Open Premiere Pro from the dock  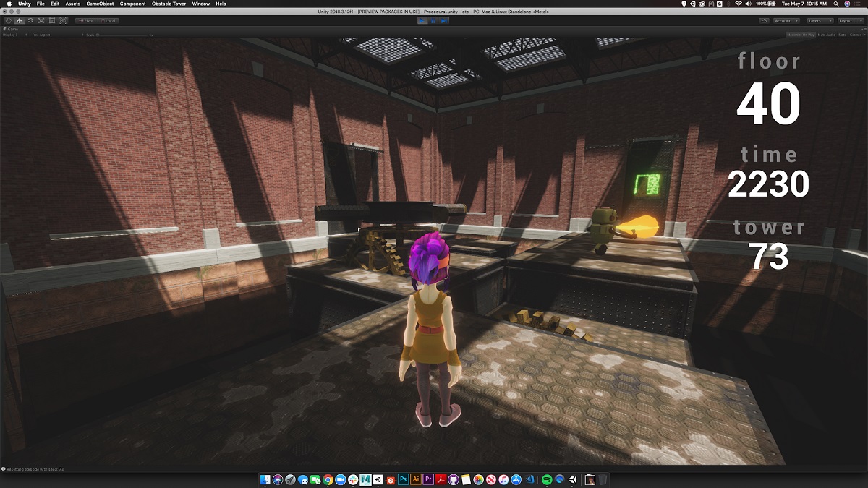pyautogui.click(x=428, y=479)
